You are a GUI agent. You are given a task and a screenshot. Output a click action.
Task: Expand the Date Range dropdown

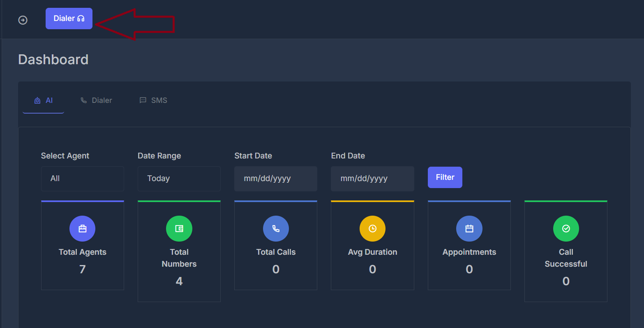[x=179, y=179]
